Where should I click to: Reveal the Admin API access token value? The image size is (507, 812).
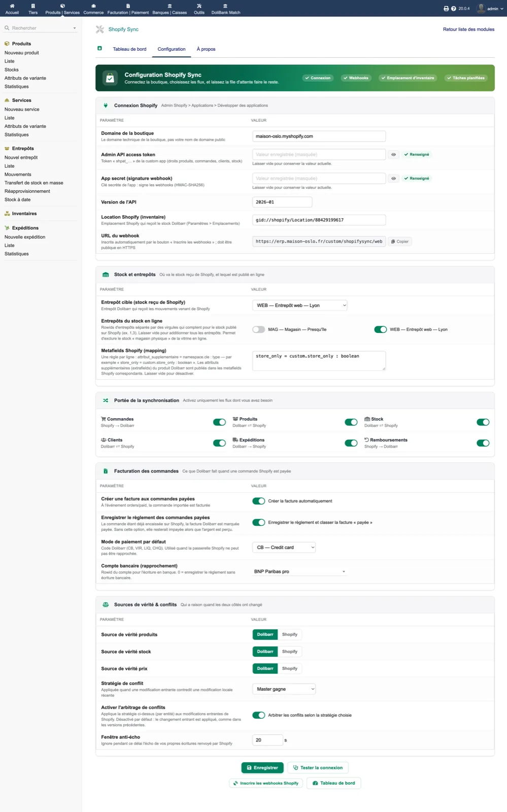coord(393,154)
